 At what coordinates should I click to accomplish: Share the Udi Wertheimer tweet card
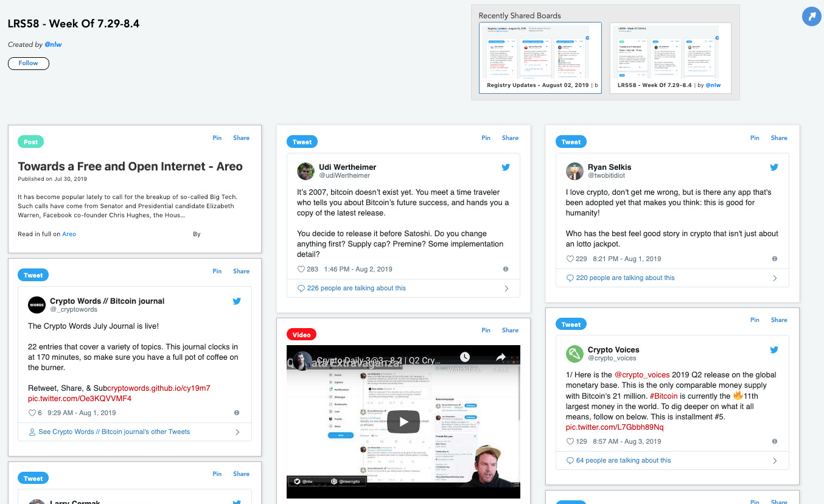click(x=511, y=138)
